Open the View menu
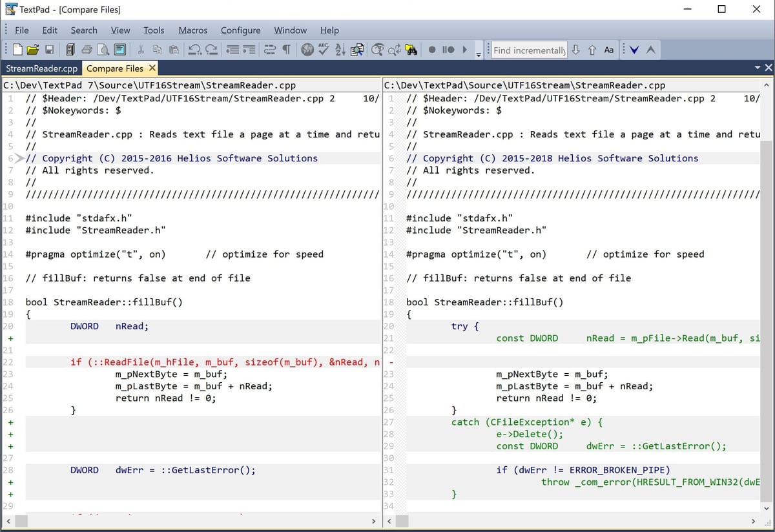The image size is (775, 532). 120,30
